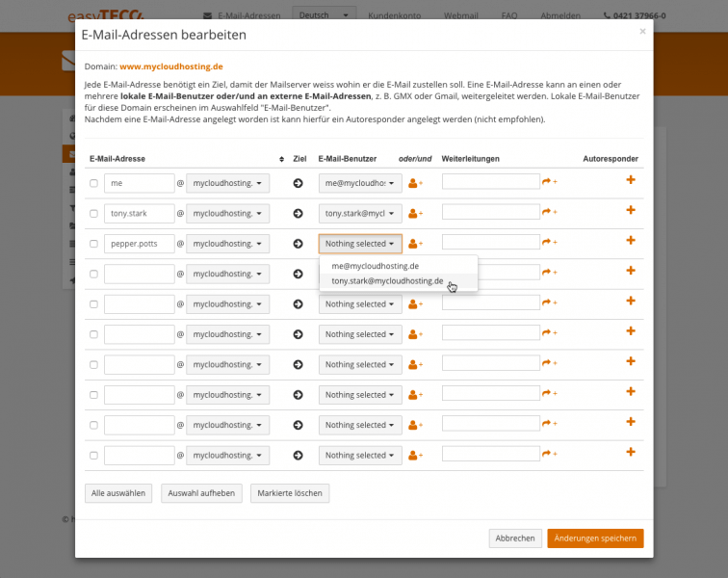
Task: Click forwarding arrow icon in last row
Action: 549,454
